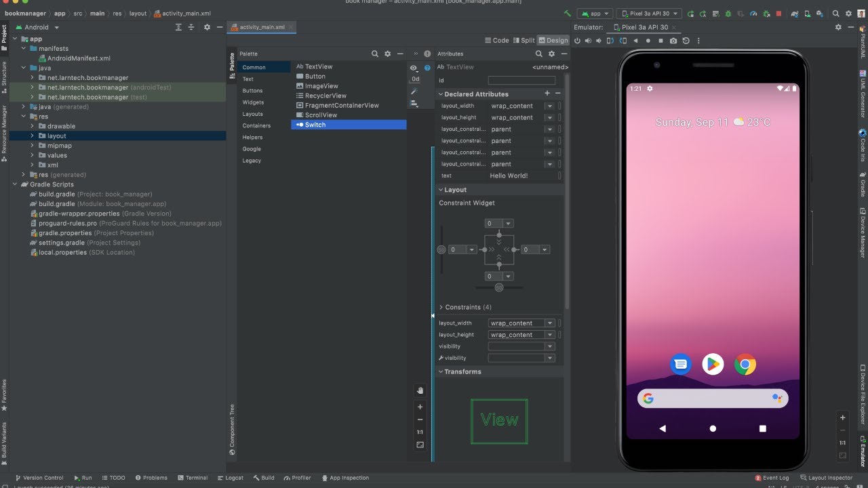Image resolution: width=868 pixels, height=488 pixels.
Task: Debug the app with the green bug icon
Action: 728,14
